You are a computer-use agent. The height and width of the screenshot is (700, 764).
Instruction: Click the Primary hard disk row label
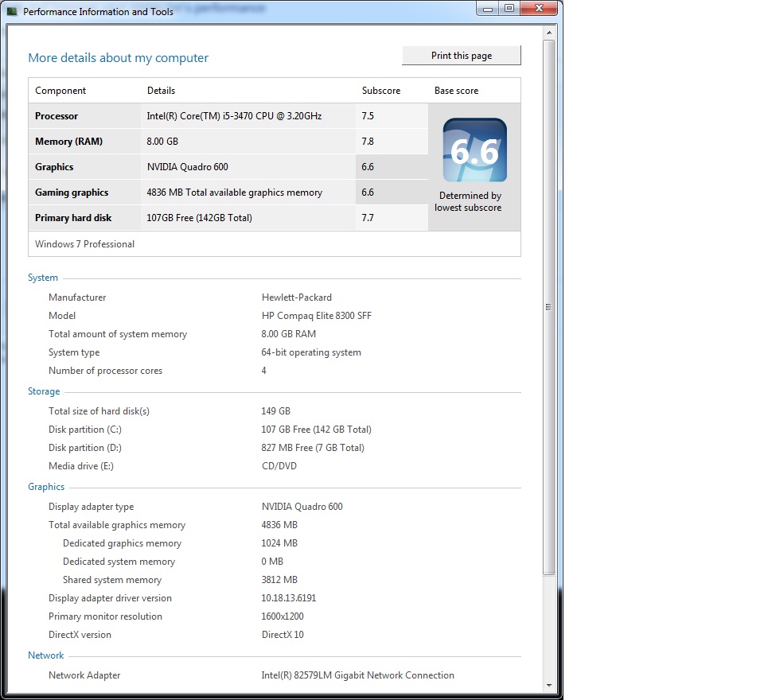[73, 218]
